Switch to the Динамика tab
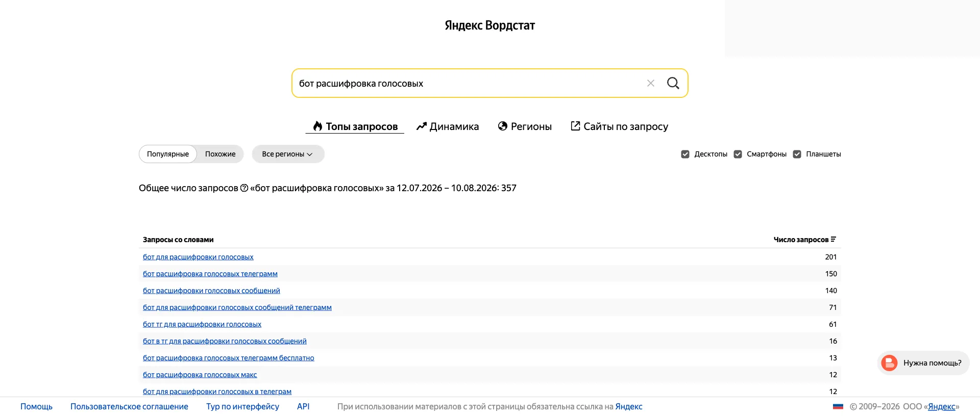Screen dimensions: 980x416 [448, 126]
